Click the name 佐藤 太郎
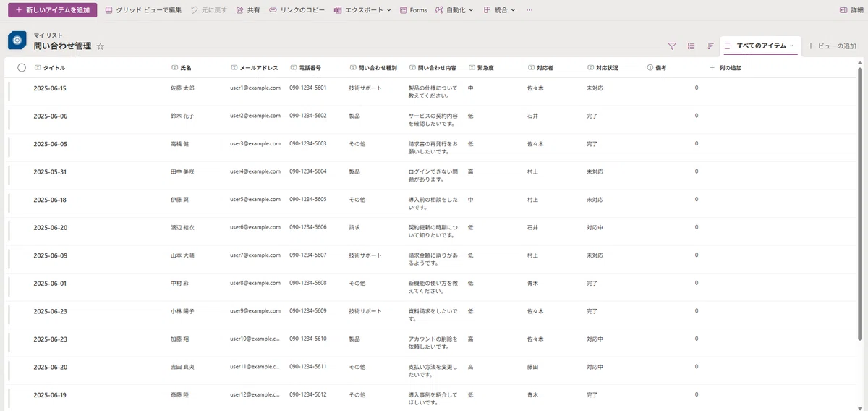Viewport: 868px width, 411px height. click(182, 88)
